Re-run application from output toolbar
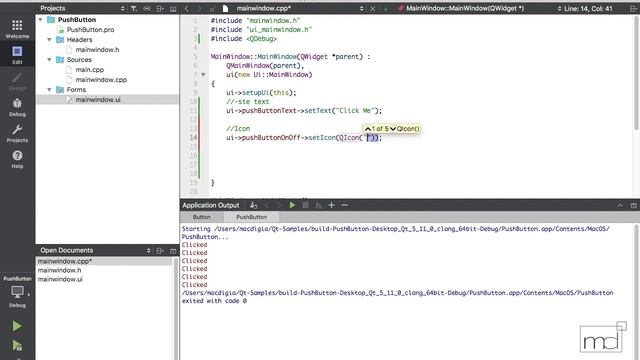Screen dimensions: 640x360 292,205
